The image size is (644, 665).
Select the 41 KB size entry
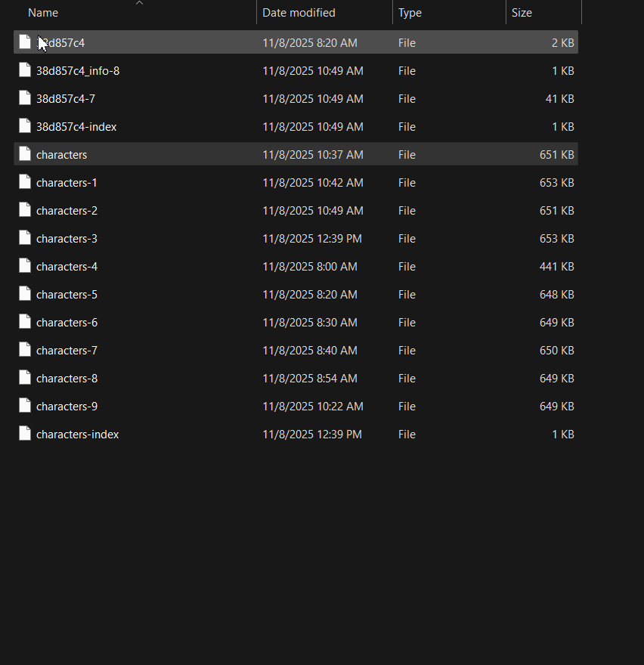coord(559,99)
